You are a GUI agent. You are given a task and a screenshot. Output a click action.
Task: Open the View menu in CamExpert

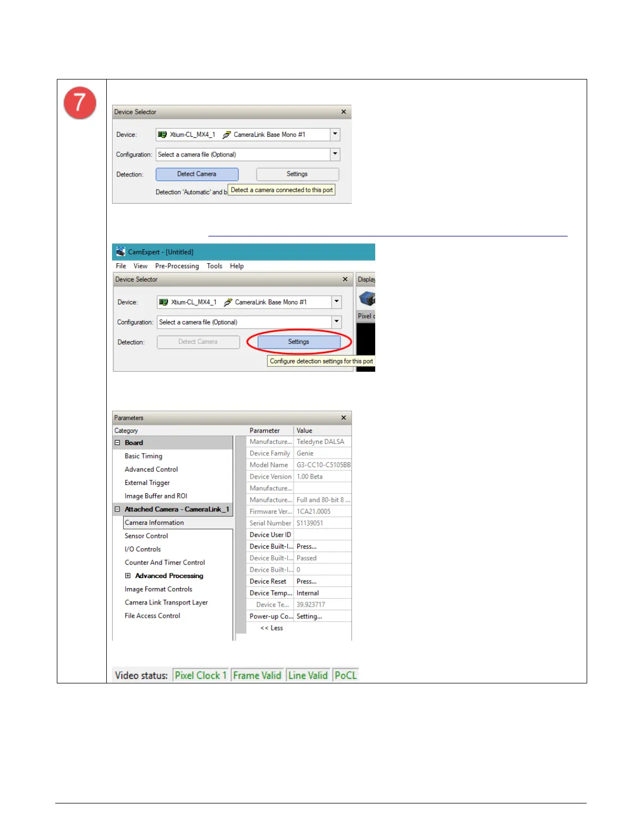click(x=140, y=266)
